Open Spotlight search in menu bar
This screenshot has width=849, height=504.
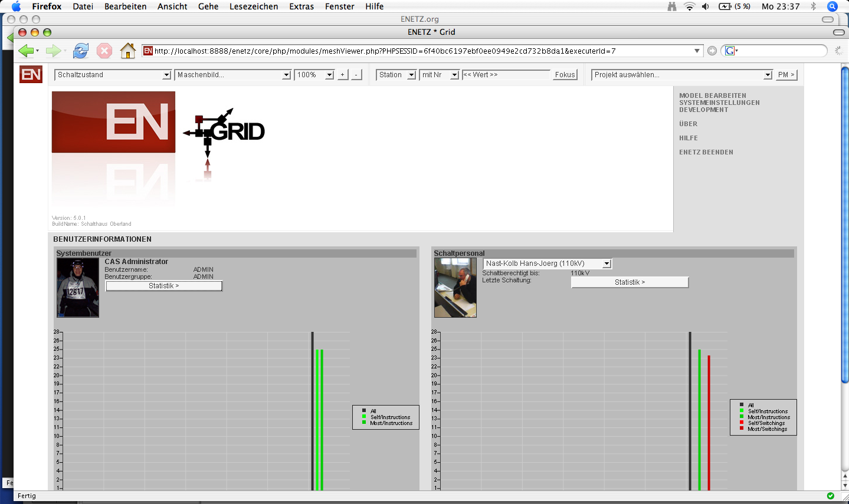coord(832,6)
